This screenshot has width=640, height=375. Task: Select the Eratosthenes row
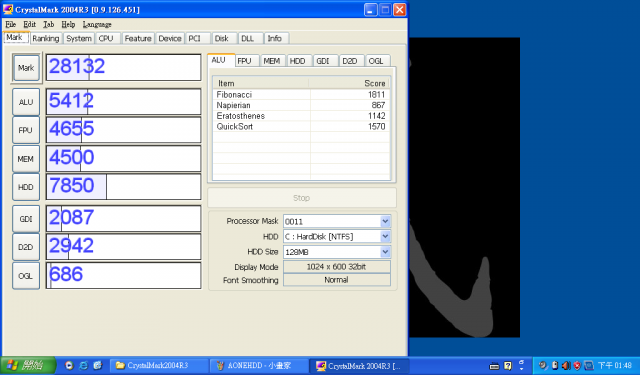pos(302,116)
